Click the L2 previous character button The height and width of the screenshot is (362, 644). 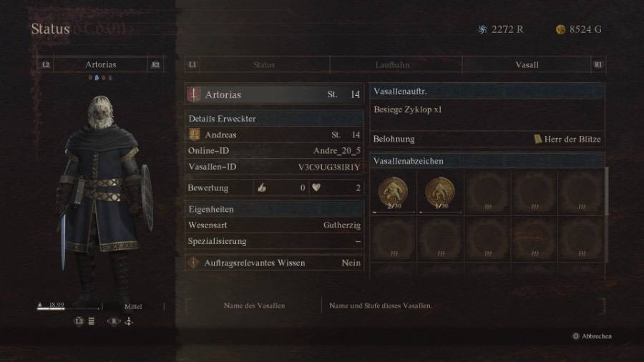click(46, 65)
